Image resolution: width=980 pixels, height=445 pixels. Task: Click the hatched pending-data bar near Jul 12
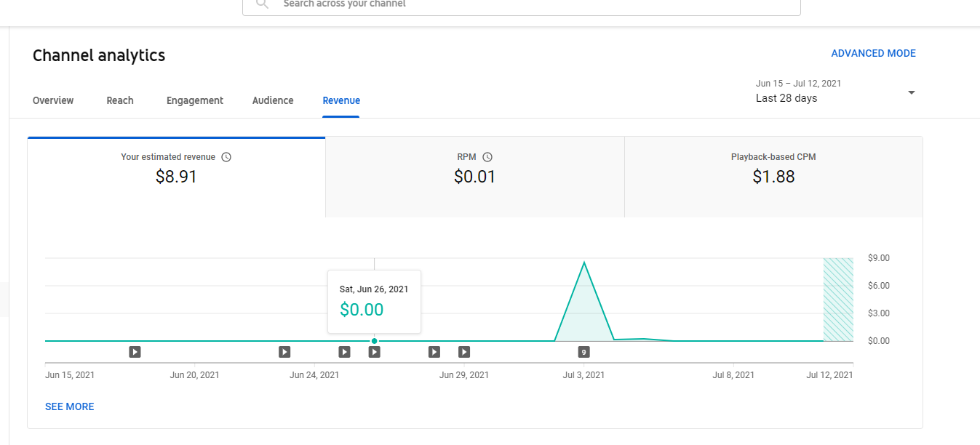[x=838, y=300]
